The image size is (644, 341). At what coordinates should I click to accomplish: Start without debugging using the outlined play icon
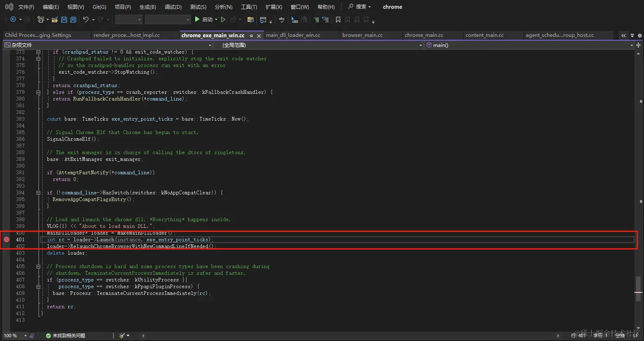(223, 20)
